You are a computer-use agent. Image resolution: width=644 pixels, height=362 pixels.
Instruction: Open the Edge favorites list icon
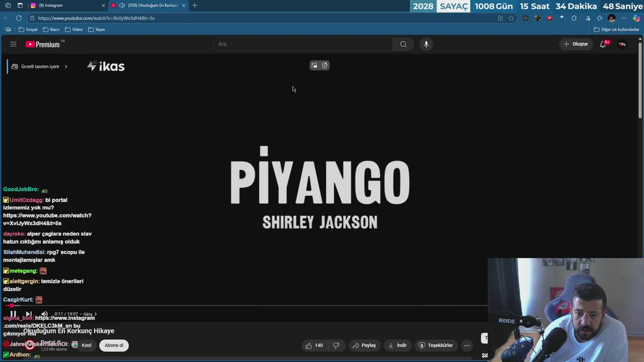point(600,18)
